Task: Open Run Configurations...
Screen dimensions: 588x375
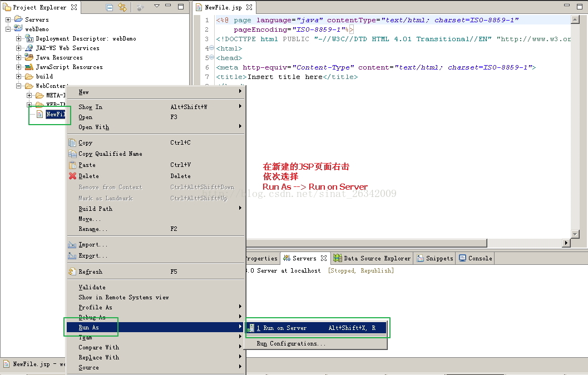Action: pyautogui.click(x=316, y=343)
